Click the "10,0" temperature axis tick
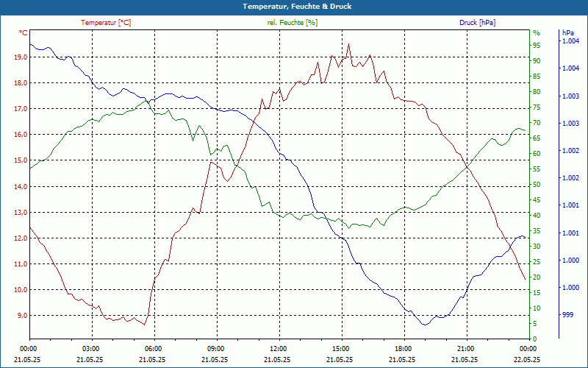588x368 pixels. click(21, 290)
